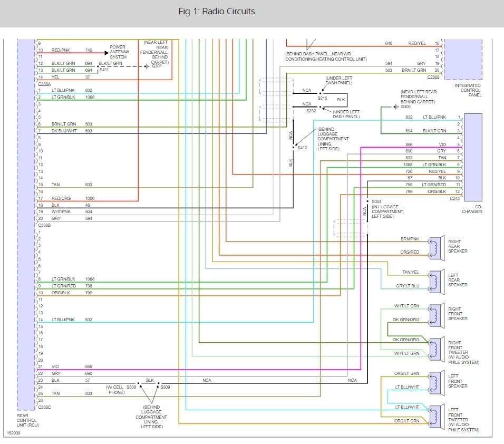Click the Integrated Control Panel block

pyautogui.click(x=463, y=60)
